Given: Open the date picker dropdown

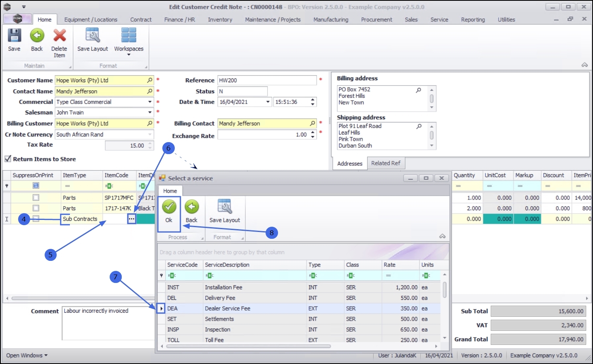Looking at the screenshot, I should pos(268,102).
